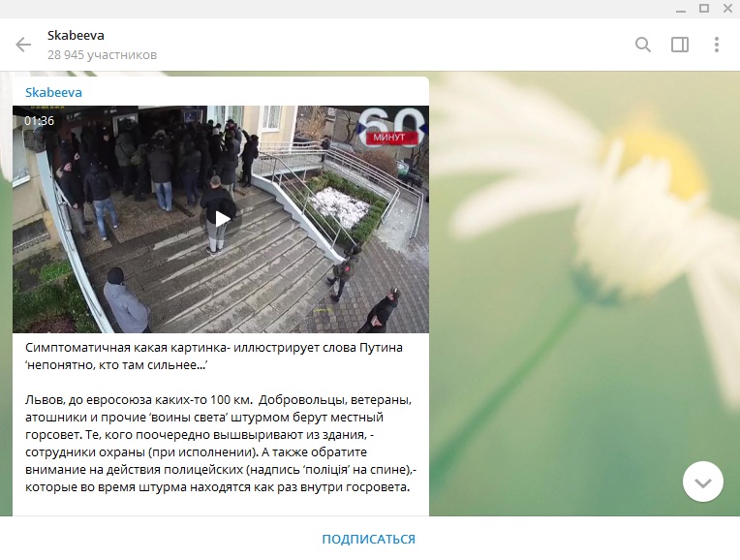Click the ПОДПИСАТЬСЯ button

[x=369, y=539]
